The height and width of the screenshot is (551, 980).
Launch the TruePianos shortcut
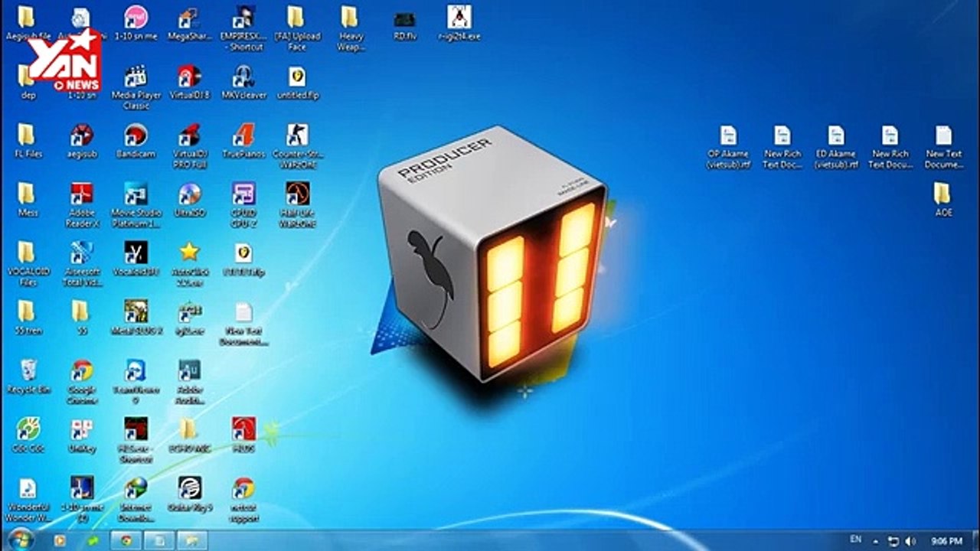tap(243, 142)
